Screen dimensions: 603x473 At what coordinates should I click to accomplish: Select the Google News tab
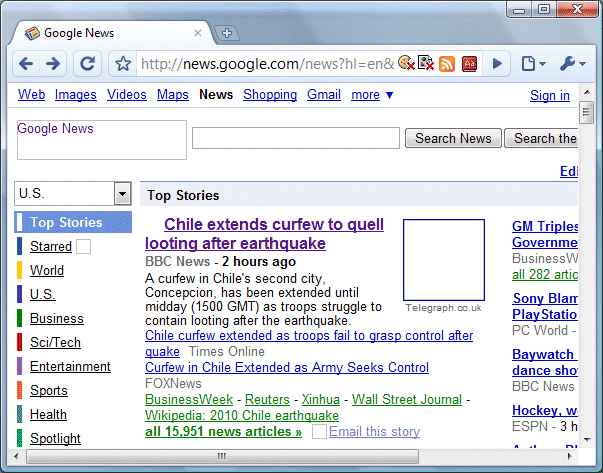click(x=112, y=33)
